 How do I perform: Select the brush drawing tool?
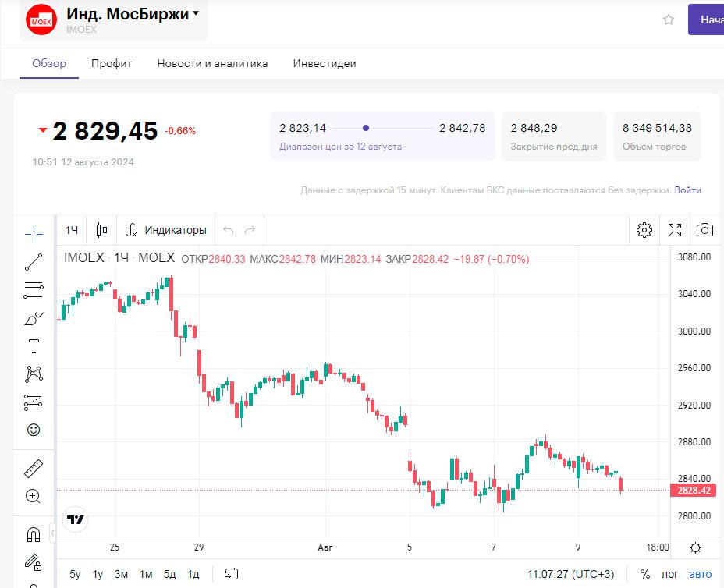(x=34, y=318)
